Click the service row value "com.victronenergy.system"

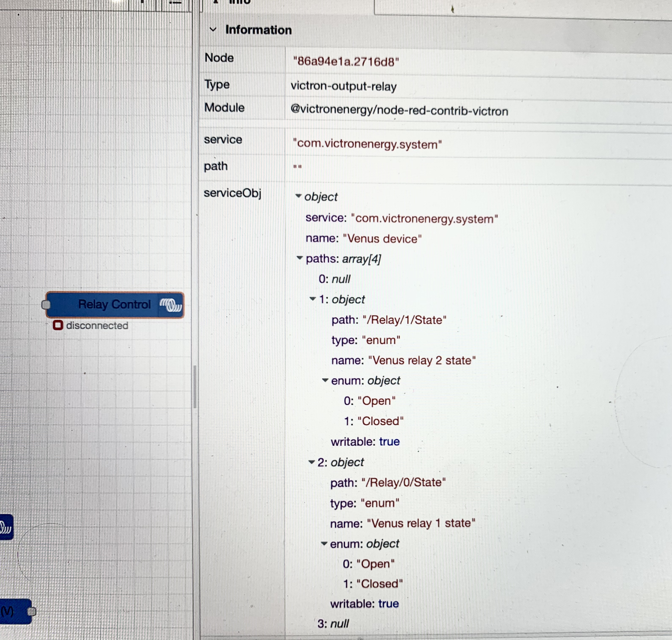(368, 144)
